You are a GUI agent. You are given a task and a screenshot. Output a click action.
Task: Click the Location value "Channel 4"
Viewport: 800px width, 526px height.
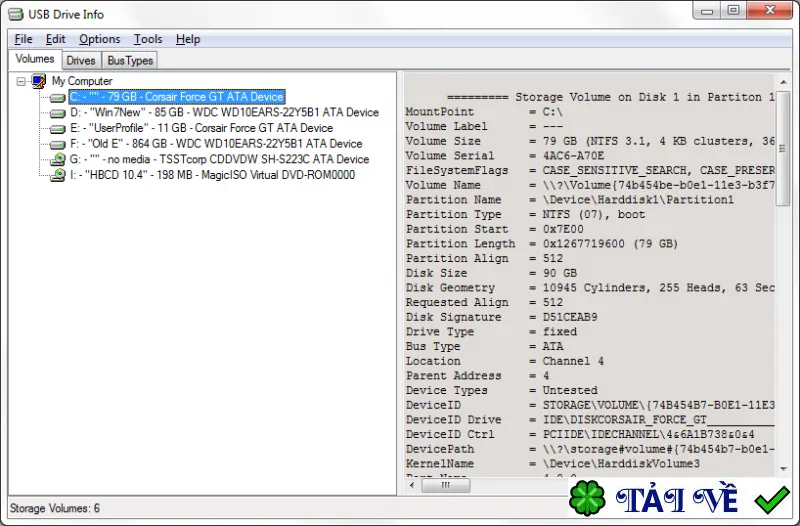(573, 361)
